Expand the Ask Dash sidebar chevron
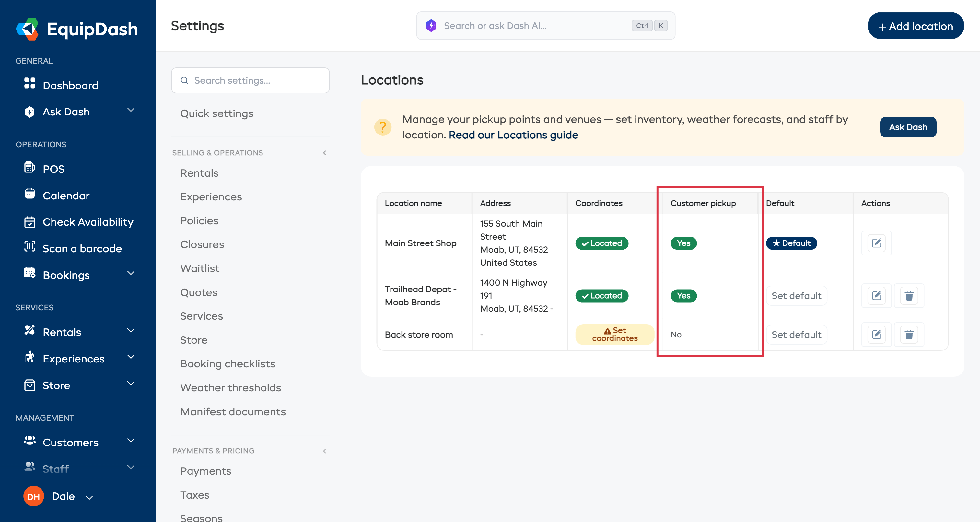Viewport: 980px width, 522px height. [x=131, y=110]
